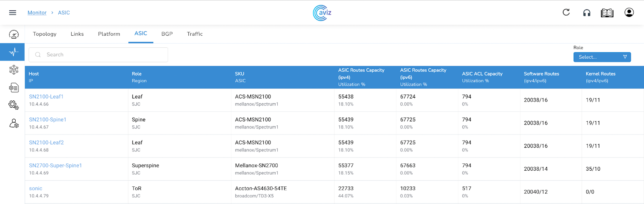This screenshot has width=644, height=204.
Task: Click the Monitor breadcrumb link
Action: tap(37, 13)
